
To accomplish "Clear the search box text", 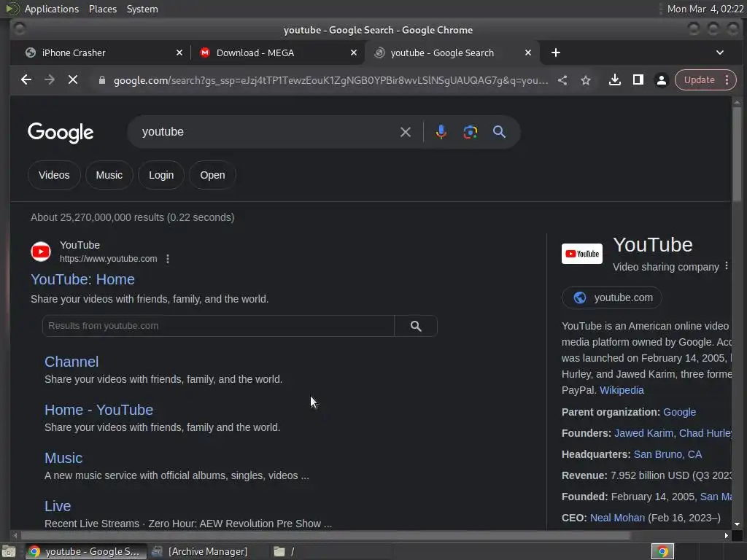I will [406, 132].
